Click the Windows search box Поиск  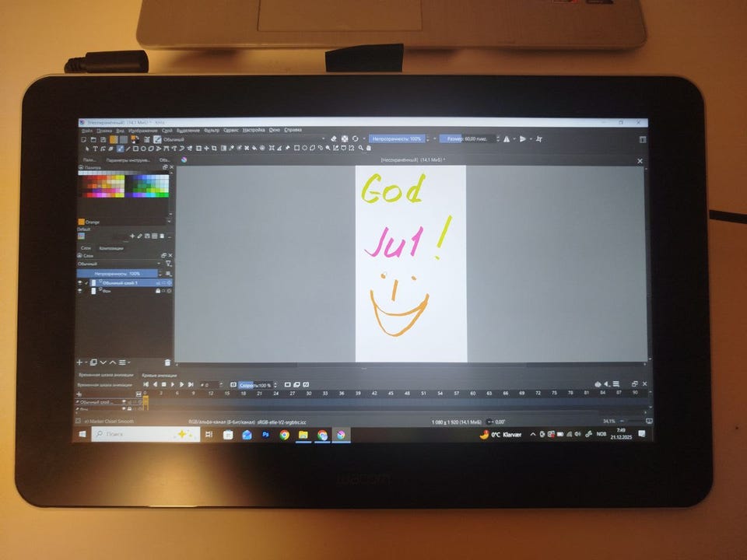point(146,434)
